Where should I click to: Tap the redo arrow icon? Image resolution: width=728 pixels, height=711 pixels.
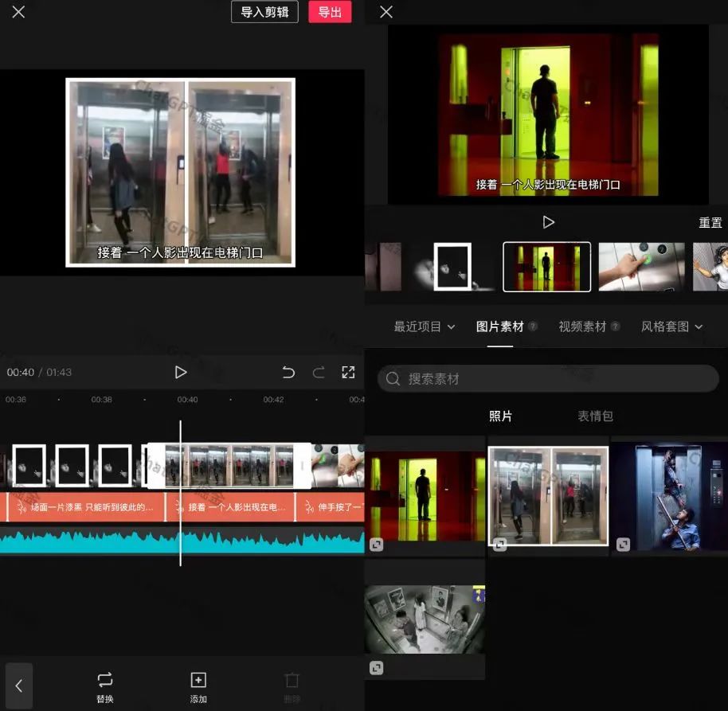pyautogui.click(x=319, y=372)
